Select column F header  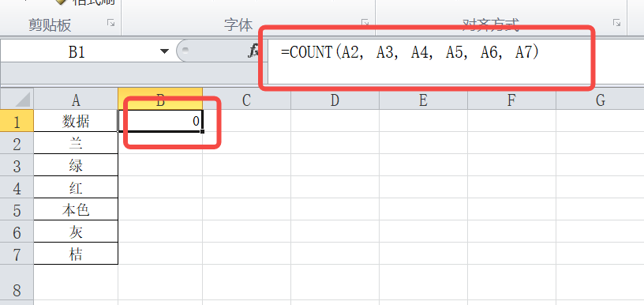click(511, 99)
